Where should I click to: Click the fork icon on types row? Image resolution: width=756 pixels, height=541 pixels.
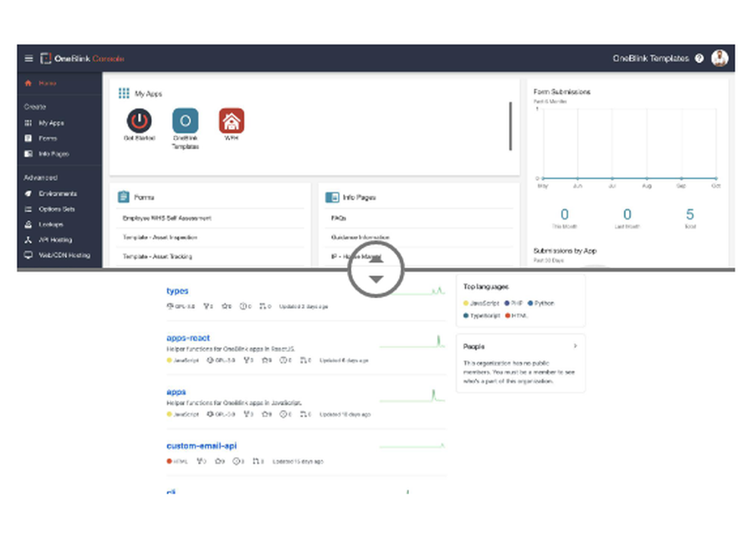coord(206,306)
